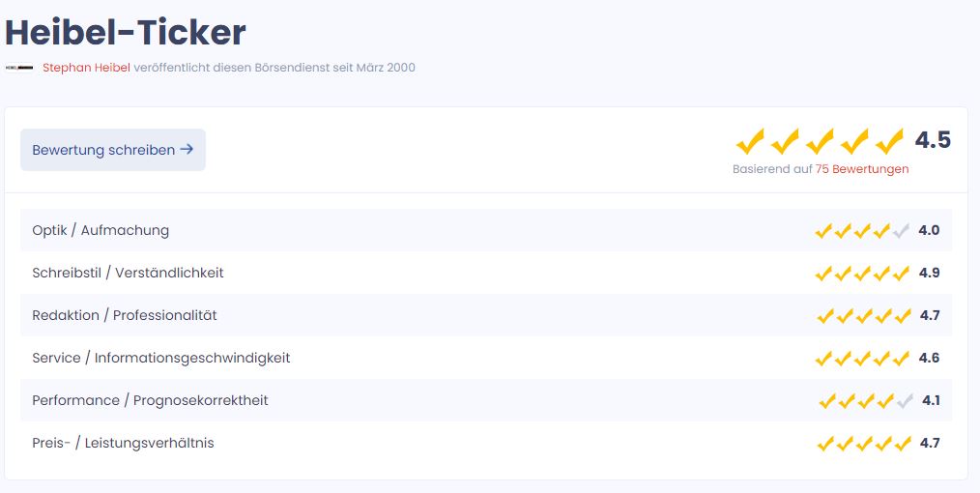Select the Optik / Aufmachung row label
Screen dimensions: 980x493
(101, 230)
